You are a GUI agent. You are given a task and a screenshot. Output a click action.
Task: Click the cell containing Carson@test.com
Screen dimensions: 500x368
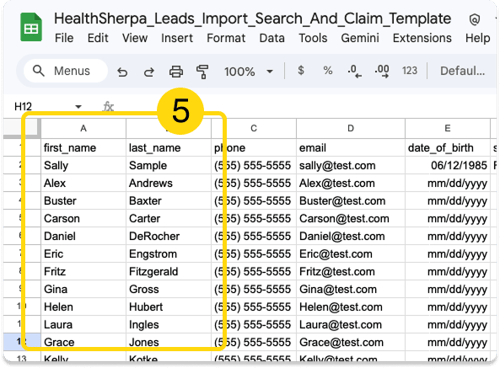(x=351, y=218)
